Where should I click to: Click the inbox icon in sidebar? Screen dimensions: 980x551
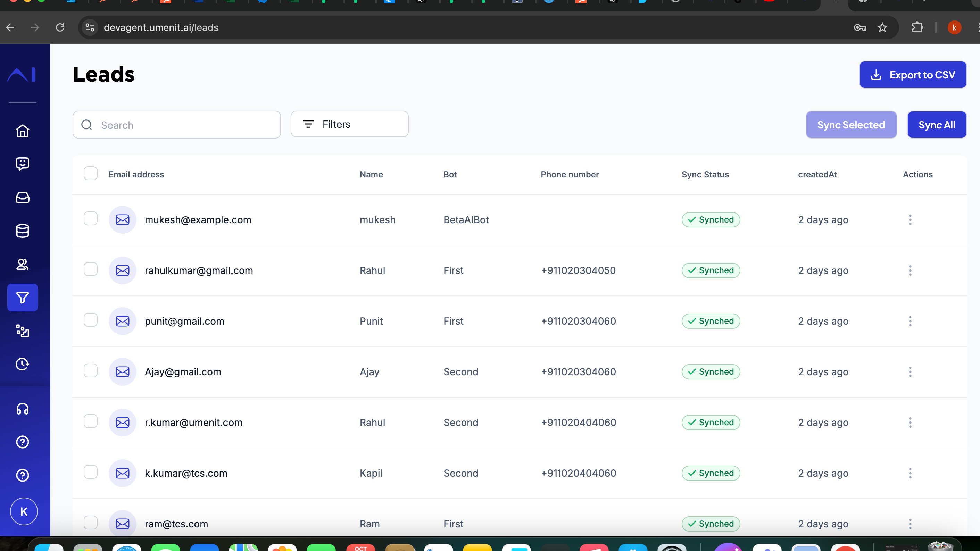(23, 197)
